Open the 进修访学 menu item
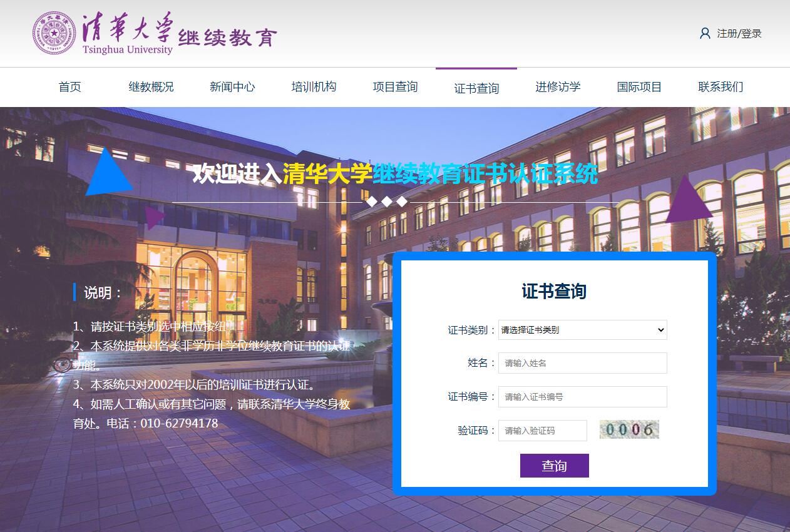The height and width of the screenshot is (532, 790). click(558, 87)
